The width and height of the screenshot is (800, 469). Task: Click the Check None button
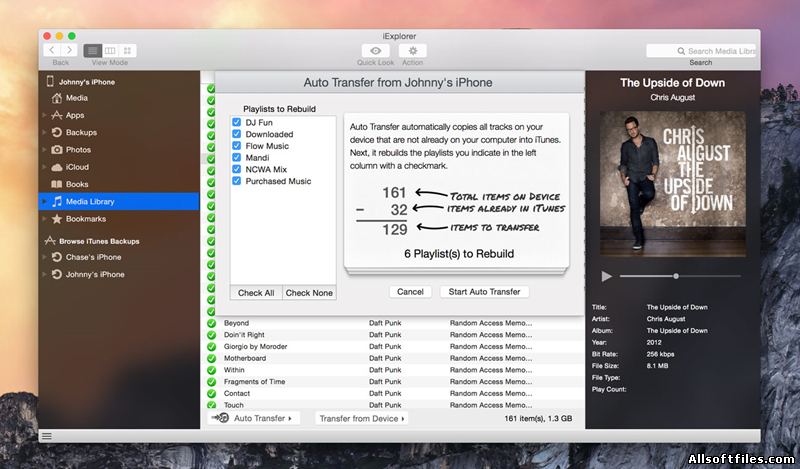pyautogui.click(x=309, y=293)
